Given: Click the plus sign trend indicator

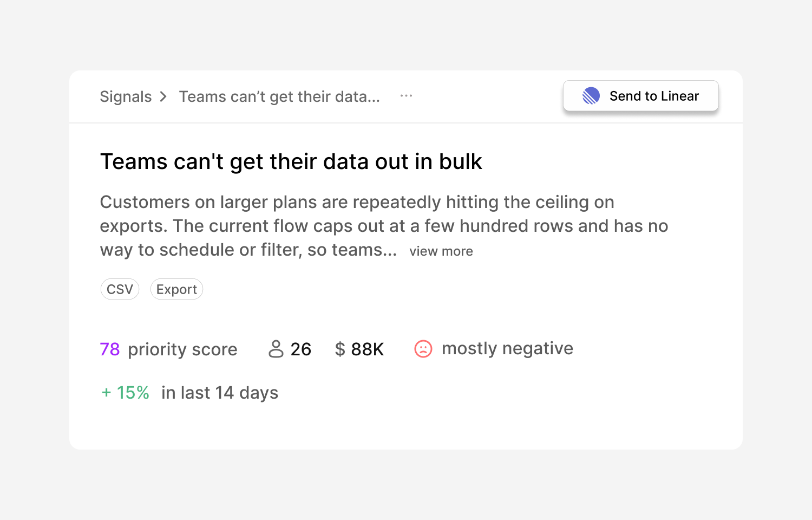Looking at the screenshot, I should (x=107, y=393).
